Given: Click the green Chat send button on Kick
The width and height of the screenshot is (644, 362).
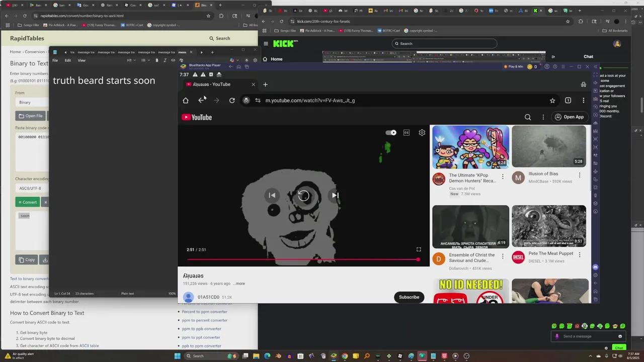Looking at the screenshot, I should 619,348.
